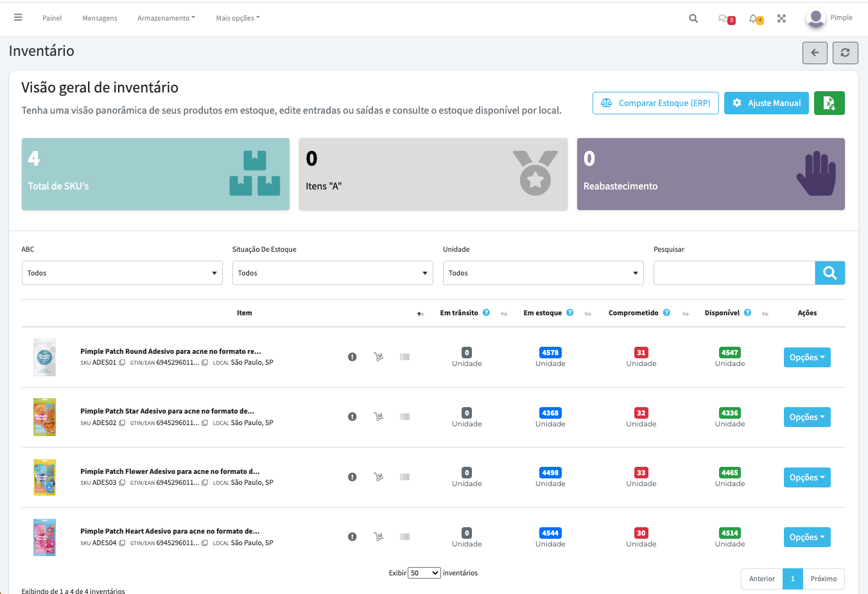
Task: Click cart icon on Pimple Patch Star row
Action: [379, 417]
